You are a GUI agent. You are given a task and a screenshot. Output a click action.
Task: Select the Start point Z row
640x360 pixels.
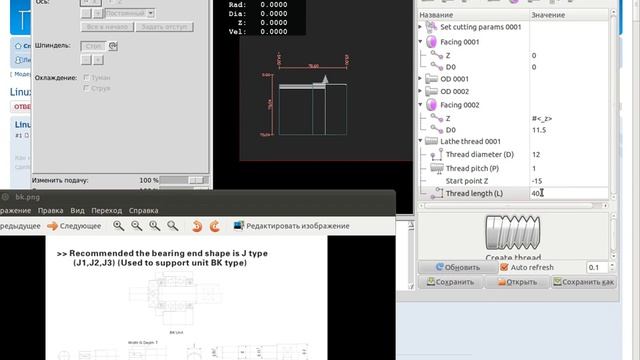coord(513,181)
